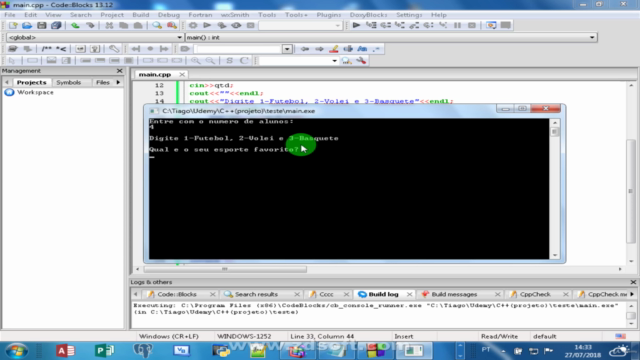Image resolution: width=640 pixels, height=360 pixels.
Task: Click the Zoom in magnifier icon
Action: coord(196,61)
